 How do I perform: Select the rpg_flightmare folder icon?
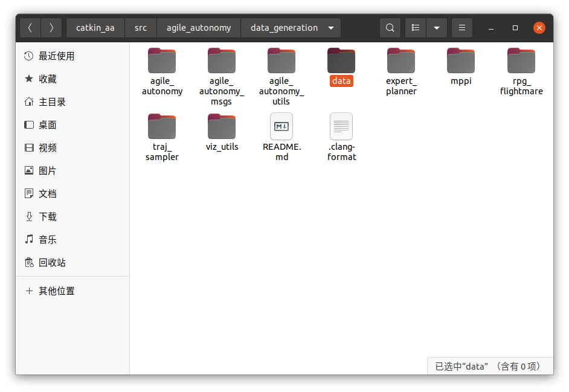pos(521,60)
